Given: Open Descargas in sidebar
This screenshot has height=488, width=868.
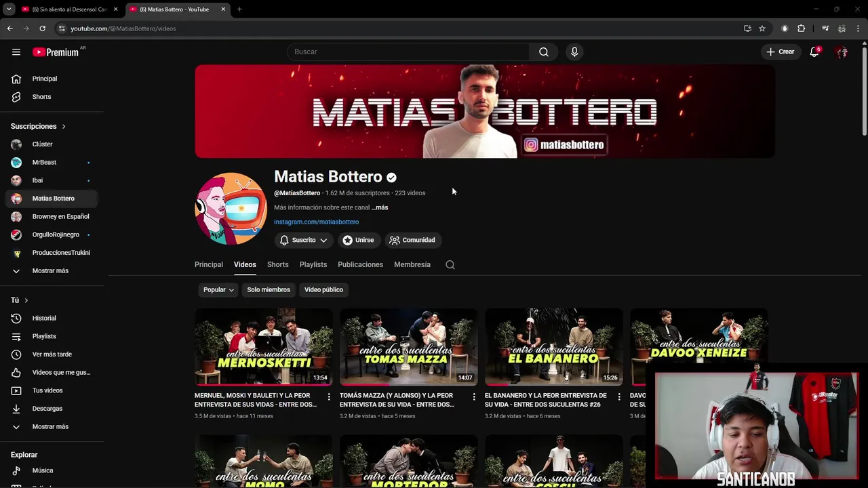Looking at the screenshot, I should (52, 409).
